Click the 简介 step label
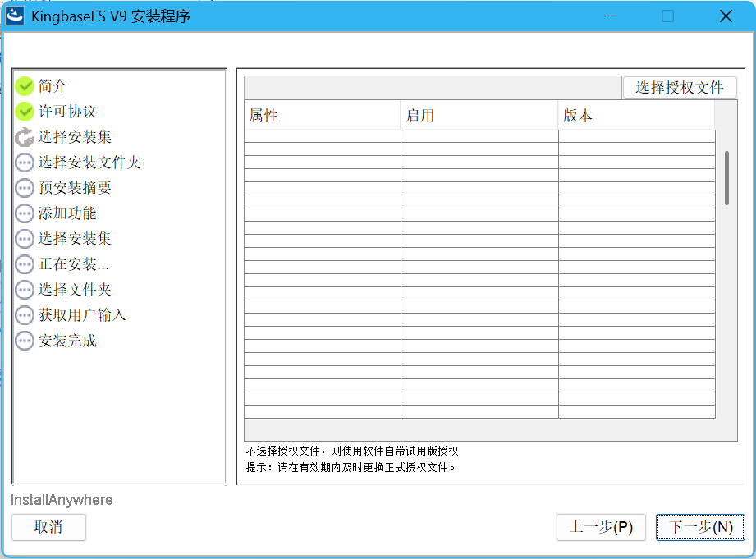The image size is (756, 559). (53, 86)
